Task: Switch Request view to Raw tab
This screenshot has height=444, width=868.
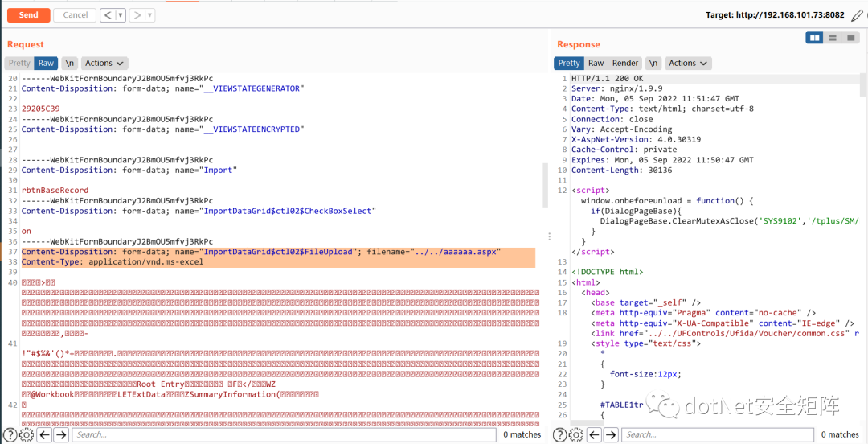Action: pyautogui.click(x=46, y=64)
